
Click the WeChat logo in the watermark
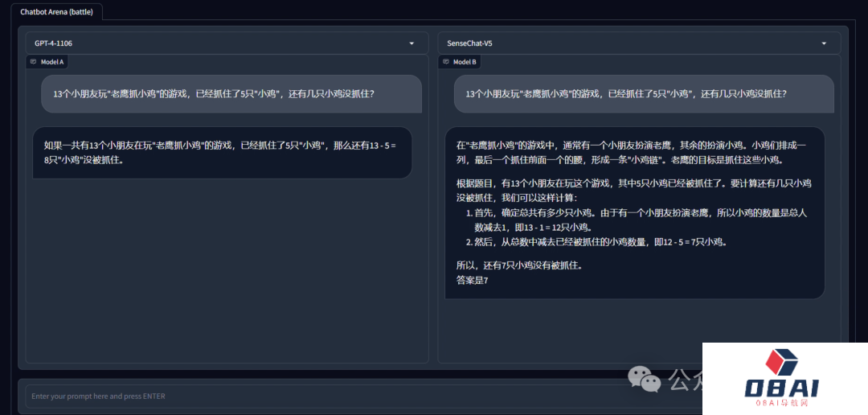pos(645,378)
